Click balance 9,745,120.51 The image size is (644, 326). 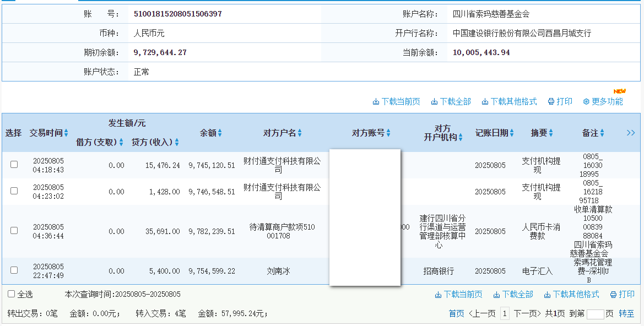(212, 165)
